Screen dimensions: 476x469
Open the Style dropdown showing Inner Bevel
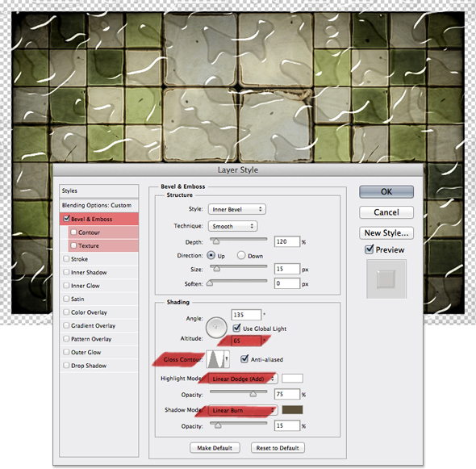pos(236,209)
